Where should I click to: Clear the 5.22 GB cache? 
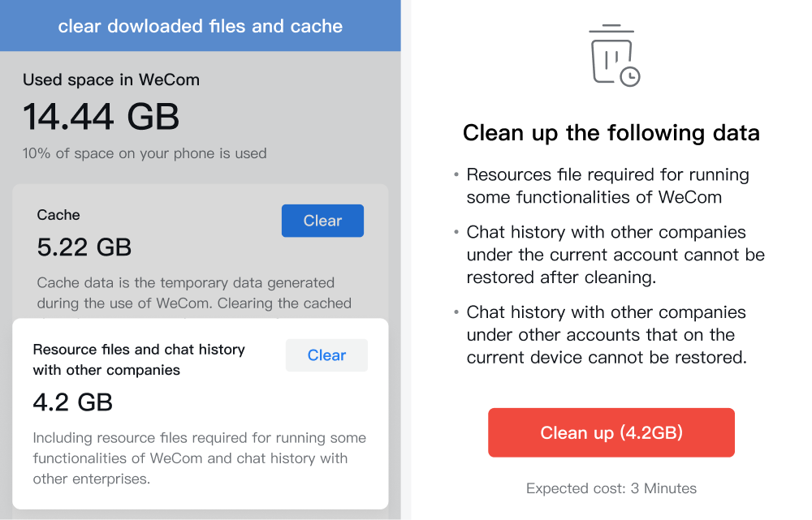pos(322,221)
